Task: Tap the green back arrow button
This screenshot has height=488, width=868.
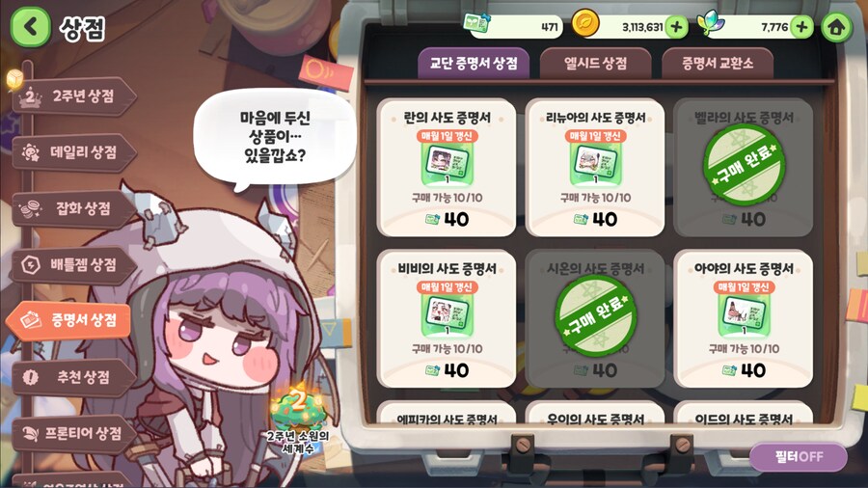Action: [31, 27]
